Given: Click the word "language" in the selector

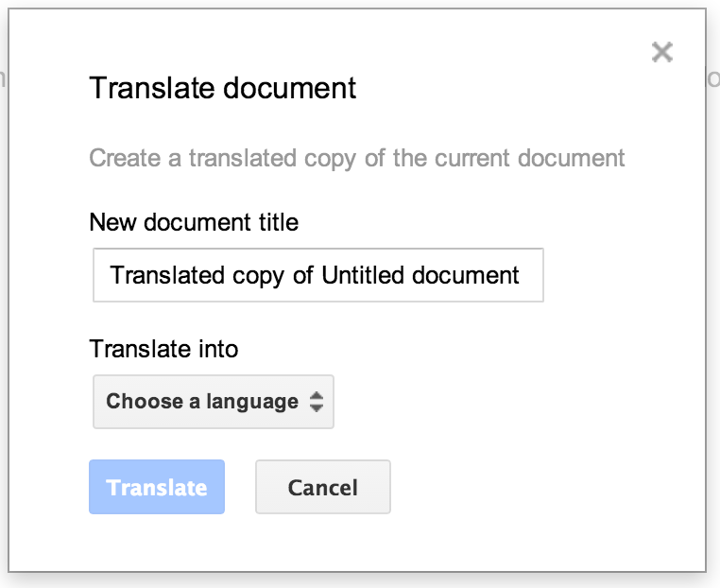Looking at the screenshot, I should coord(250,402).
